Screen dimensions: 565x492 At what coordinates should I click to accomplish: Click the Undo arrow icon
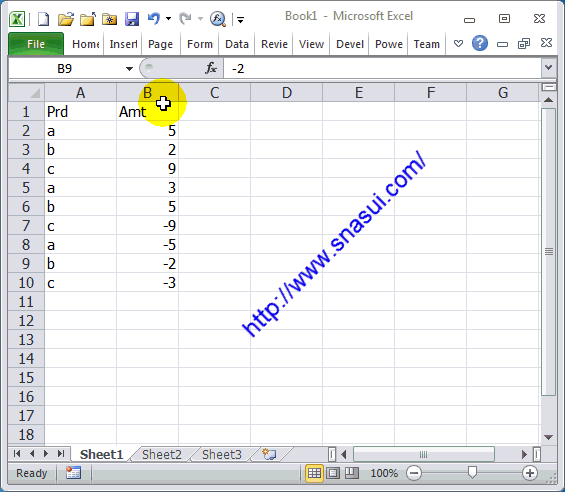154,18
